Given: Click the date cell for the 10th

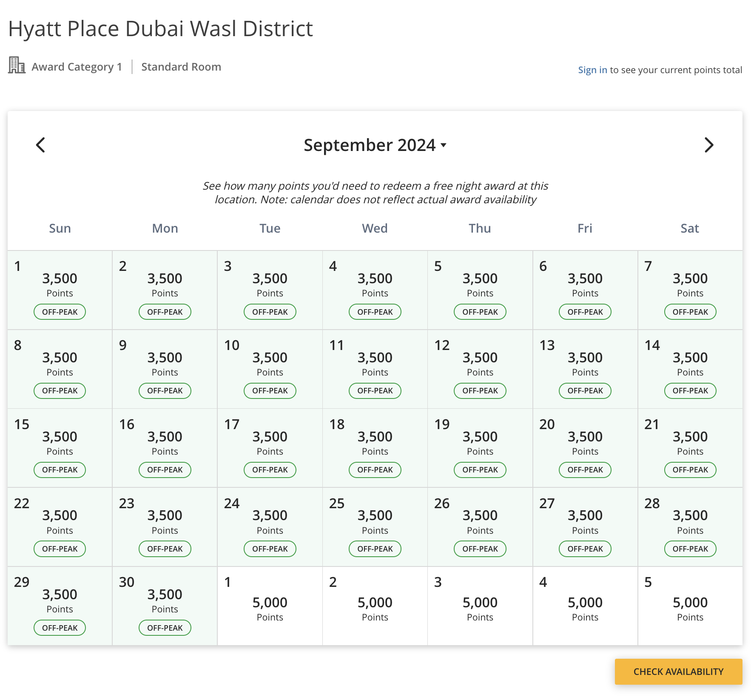Looking at the screenshot, I should pyautogui.click(x=270, y=369).
